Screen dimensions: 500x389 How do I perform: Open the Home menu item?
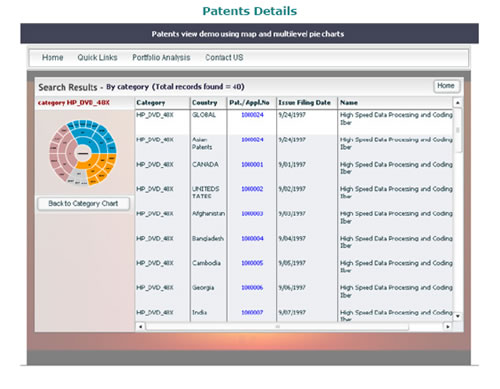[x=52, y=57]
